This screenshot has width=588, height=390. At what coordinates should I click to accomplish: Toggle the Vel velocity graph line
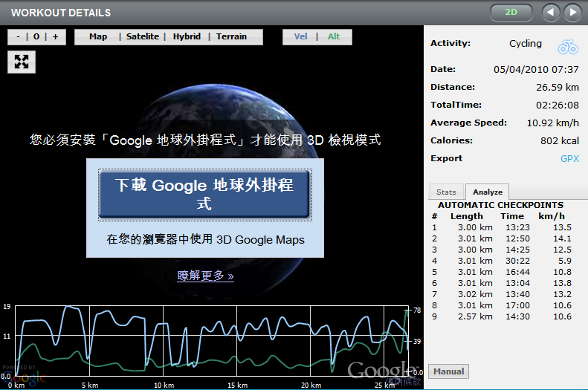(x=300, y=36)
